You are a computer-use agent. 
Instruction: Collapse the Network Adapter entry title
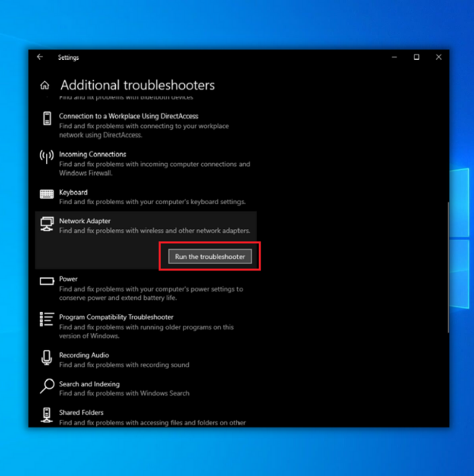point(85,221)
